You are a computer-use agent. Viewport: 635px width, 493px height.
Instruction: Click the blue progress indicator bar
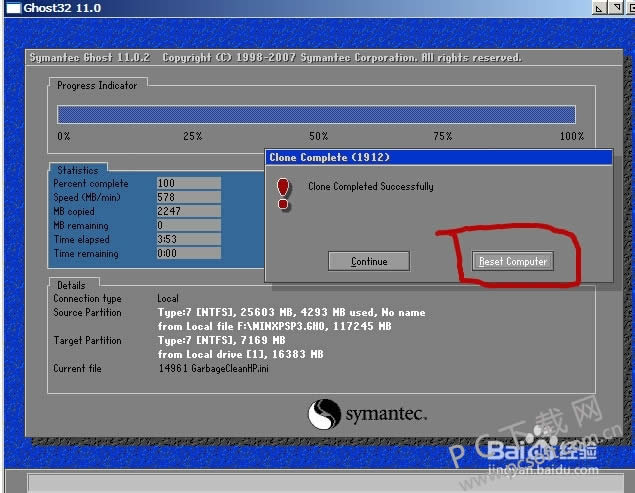tap(316, 114)
